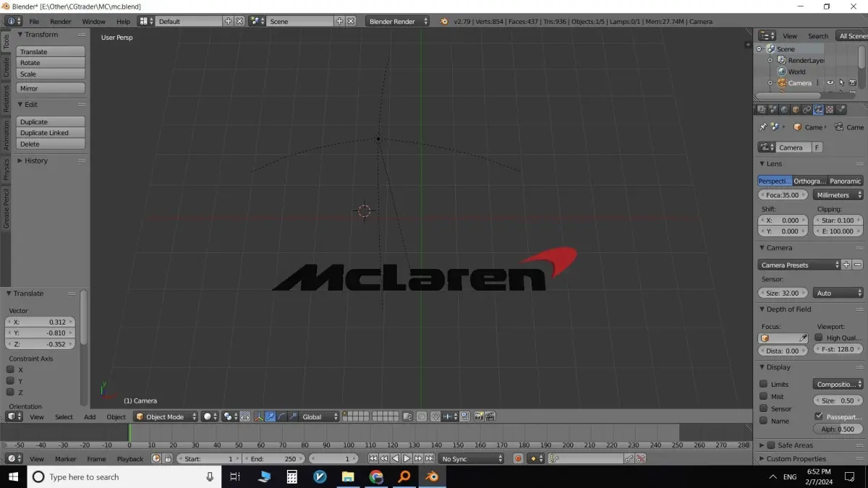Open the Object Mode dropdown
Image resolution: width=868 pixels, height=488 pixels.
166,416
